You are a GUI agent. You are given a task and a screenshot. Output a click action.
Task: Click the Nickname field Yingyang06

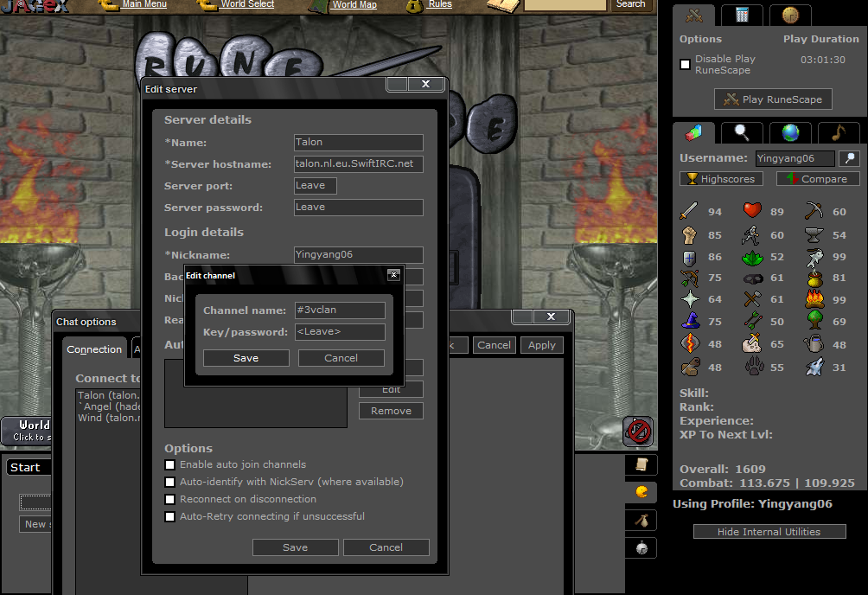[358, 255]
